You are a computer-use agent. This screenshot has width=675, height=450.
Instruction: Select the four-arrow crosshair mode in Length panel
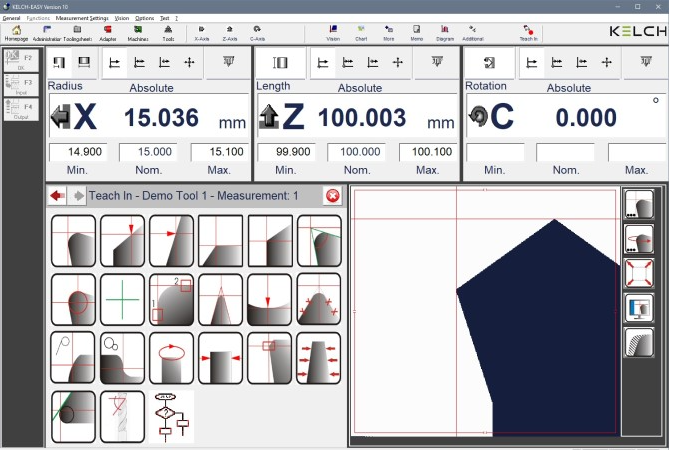point(398,63)
